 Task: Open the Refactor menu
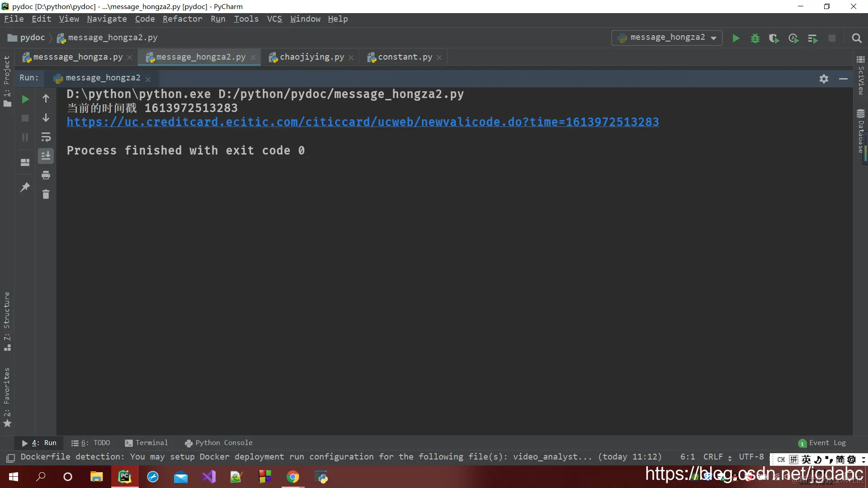coord(182,19)
